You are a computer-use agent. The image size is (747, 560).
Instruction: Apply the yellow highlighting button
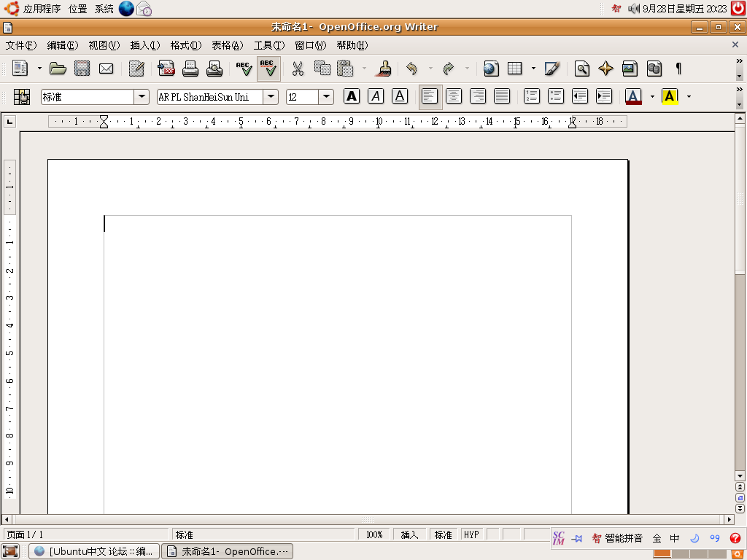pyautogui.click(x=670, y=97)
